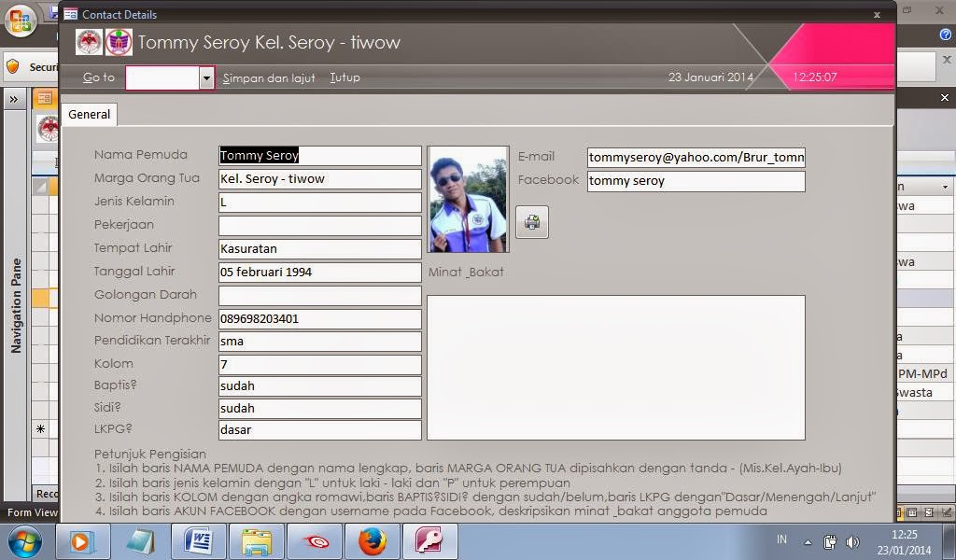Image resolution: width=956 pixels, height=560 pixels.
Task: Open Firefox from the taskbar
Action: point(373,540)
